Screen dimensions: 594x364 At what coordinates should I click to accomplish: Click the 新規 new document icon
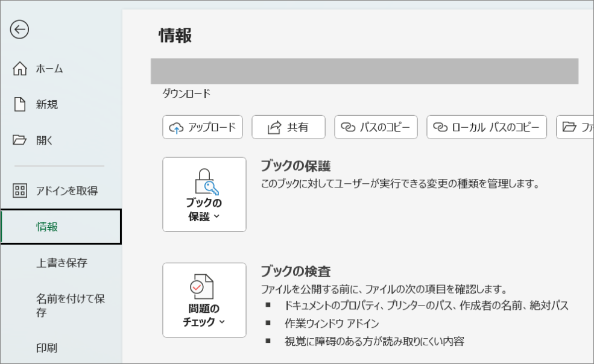[x=20, y=104]
